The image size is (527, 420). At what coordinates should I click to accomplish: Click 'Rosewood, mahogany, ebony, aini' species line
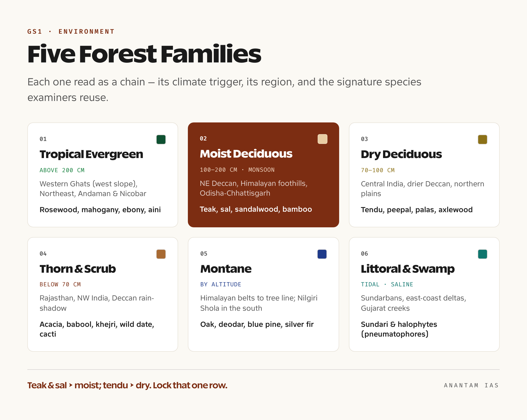(100, 210)
